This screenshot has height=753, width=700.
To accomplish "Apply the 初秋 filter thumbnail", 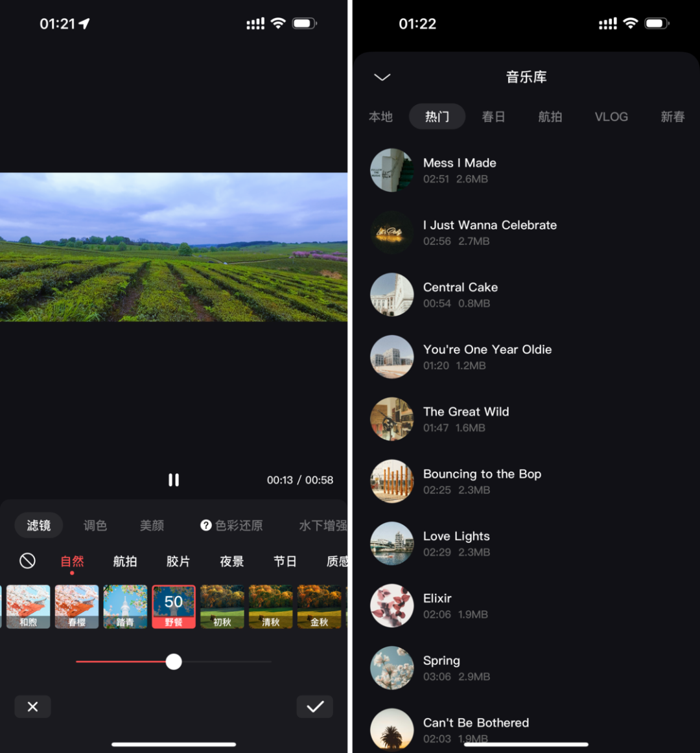I will 222,607.
